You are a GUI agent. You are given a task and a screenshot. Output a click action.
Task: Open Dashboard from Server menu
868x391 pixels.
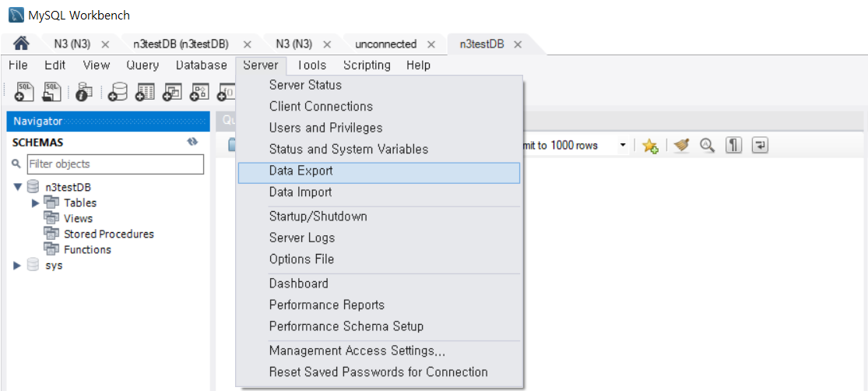[379, 284]
